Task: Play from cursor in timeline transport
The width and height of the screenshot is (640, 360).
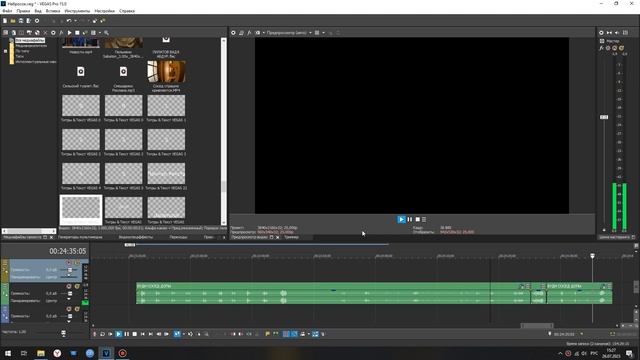Action: point(118,334)
